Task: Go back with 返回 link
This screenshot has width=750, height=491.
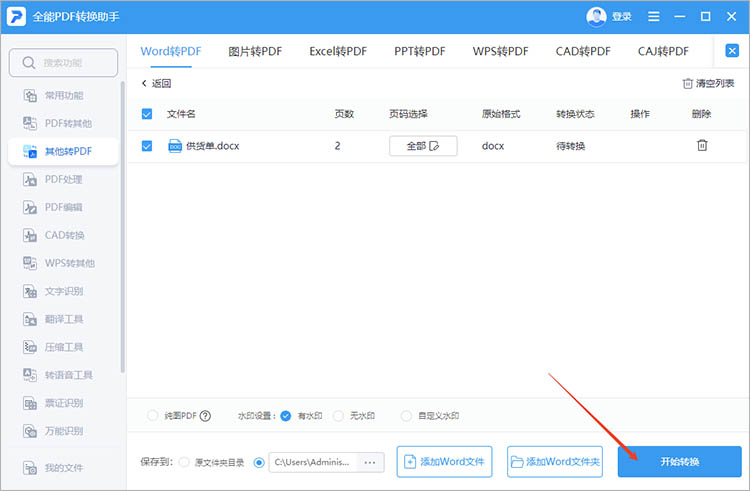Action: pos(156,84)
